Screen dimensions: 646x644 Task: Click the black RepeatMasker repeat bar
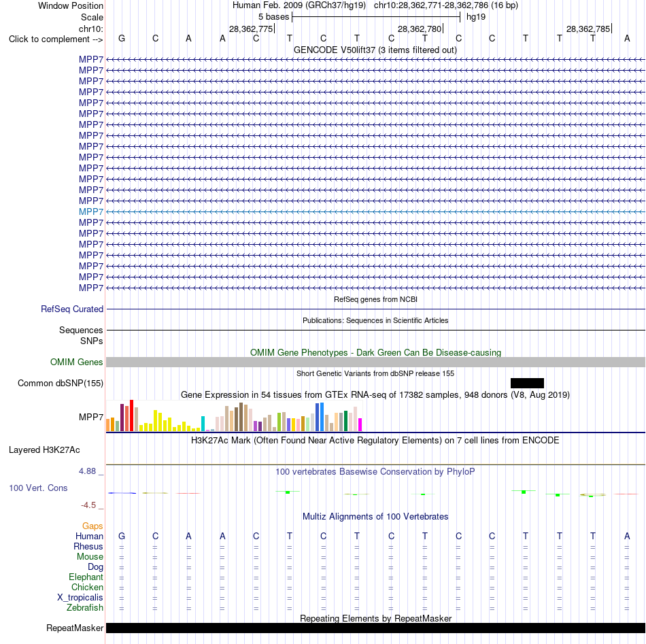click(x=376, y=628)
